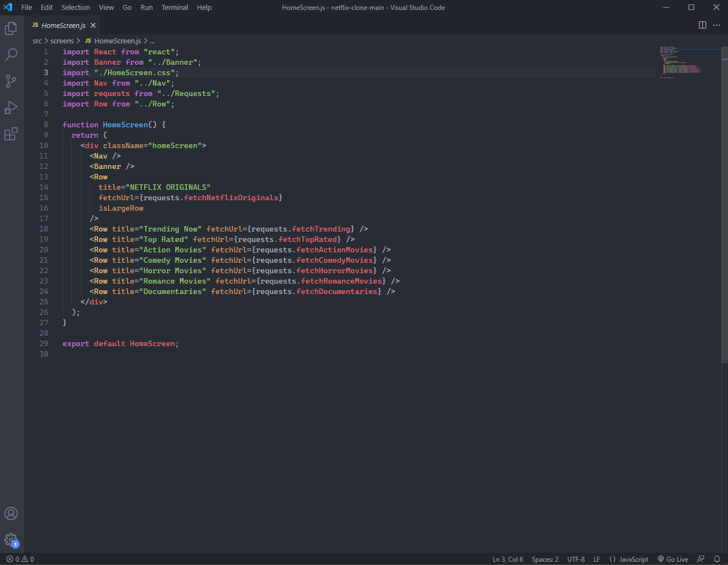Click Ln 3, Col 6 position indicator
The height and width of the screenshot is (565, 728).
tap(508, 559)
